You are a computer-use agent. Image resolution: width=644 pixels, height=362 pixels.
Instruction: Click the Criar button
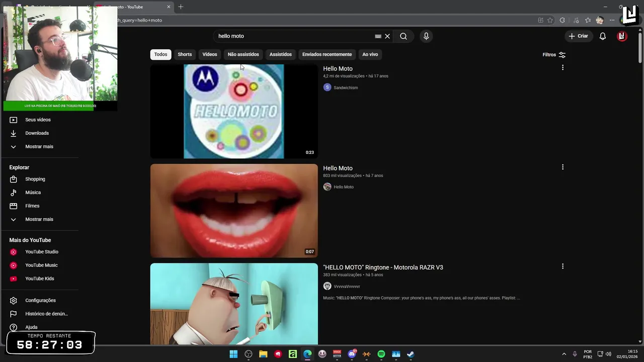[578, 36]
